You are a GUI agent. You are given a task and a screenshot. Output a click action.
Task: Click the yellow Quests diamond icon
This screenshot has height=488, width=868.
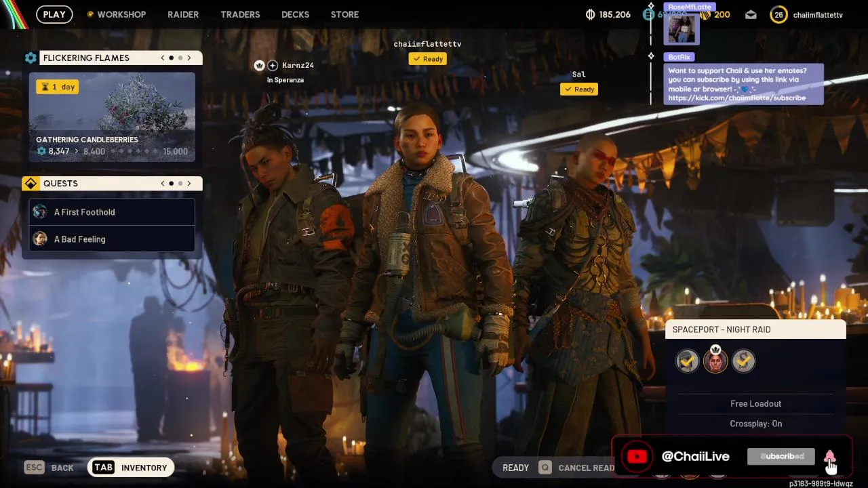[31, 184]
